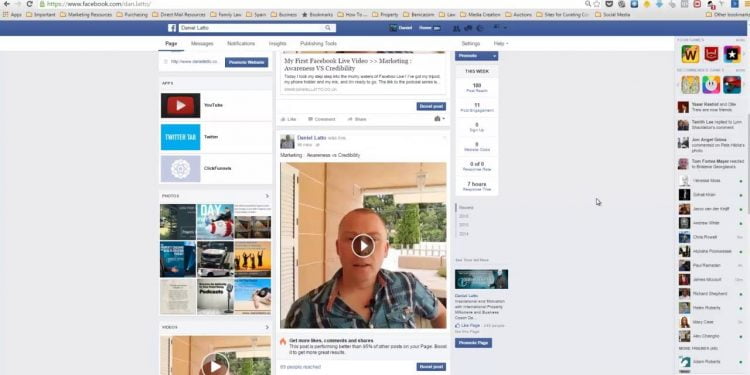Open the map-style recommended game icon
This screenshot has height=375, width=750.
pyautogui.click(x=690, y=85)
